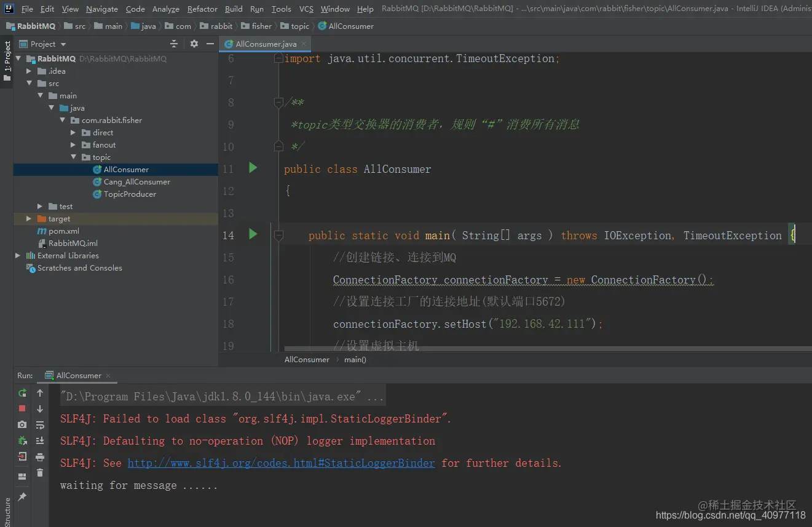Fold the Javadoc comment at line 8
The width and height of the screenshot is (812, 527).
(x=278, y=103)
